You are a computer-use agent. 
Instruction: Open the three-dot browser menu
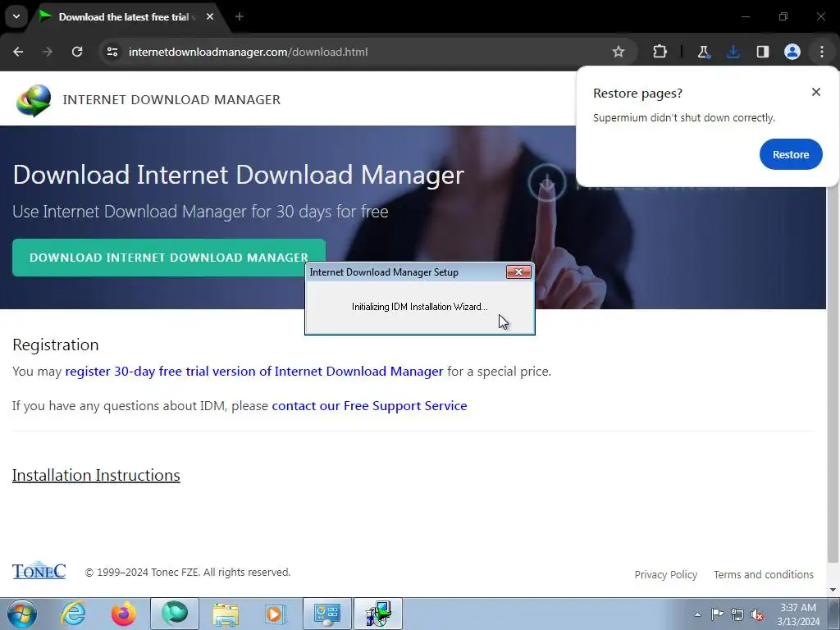tap(822, 52)
